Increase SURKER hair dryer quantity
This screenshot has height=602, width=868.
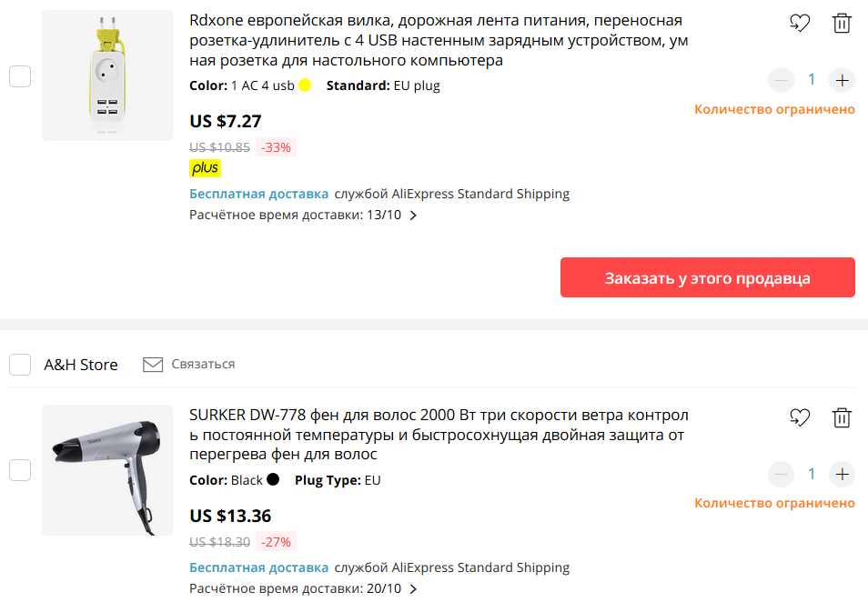tap(842, 474)
